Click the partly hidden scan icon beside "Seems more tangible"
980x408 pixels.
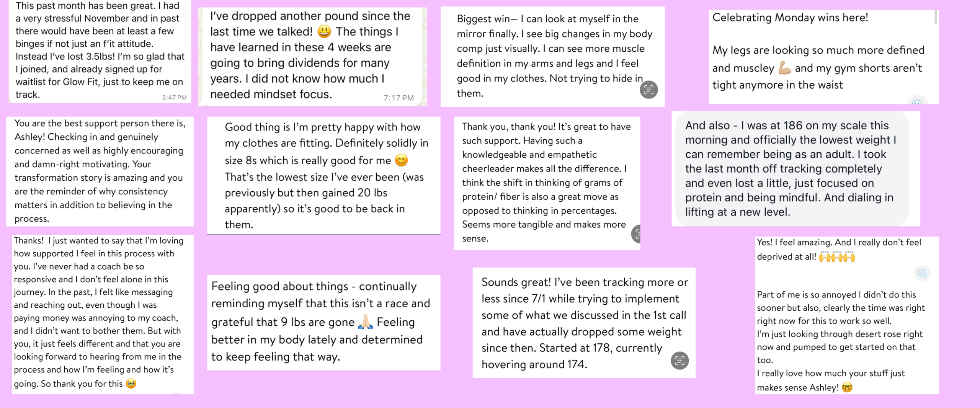[636, 234]
